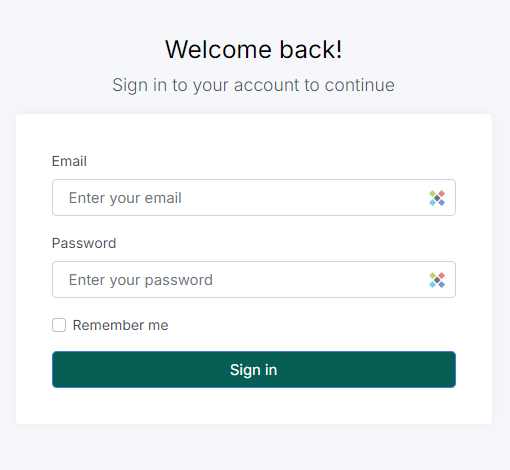Click the Enter your password placeholder text
The height and width of the screenshot is (470, 510).
pos(141,280)
